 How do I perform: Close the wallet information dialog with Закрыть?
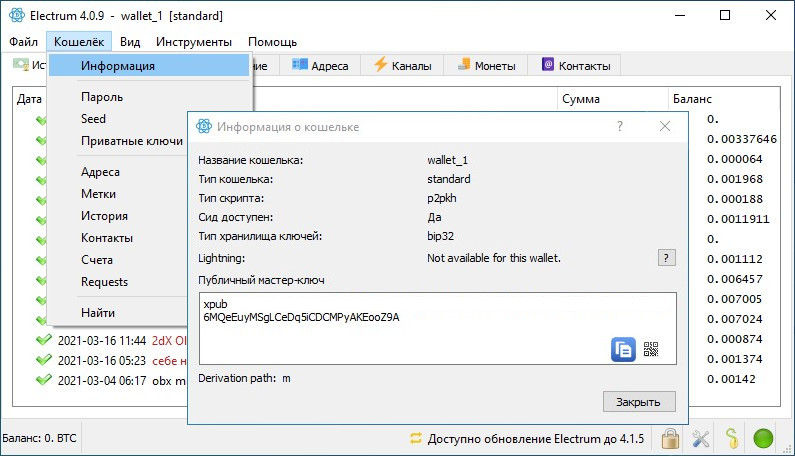tap(639, 402)
